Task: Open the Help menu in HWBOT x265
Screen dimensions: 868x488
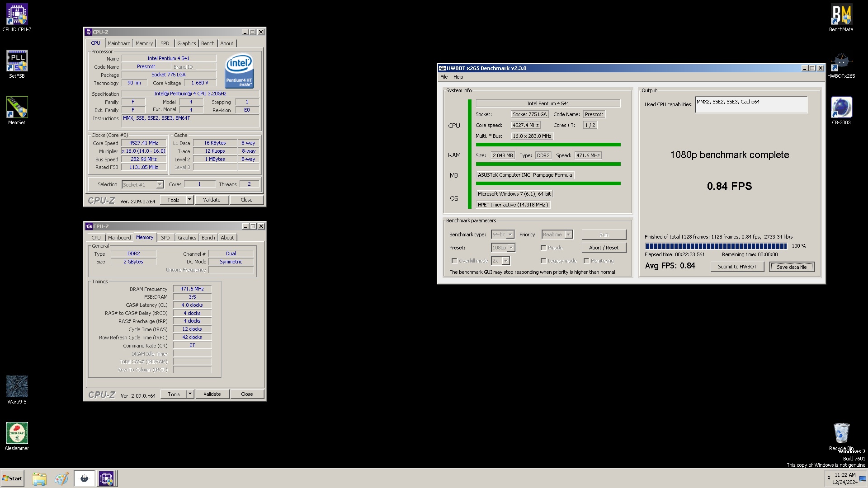Action: [458, 77]
